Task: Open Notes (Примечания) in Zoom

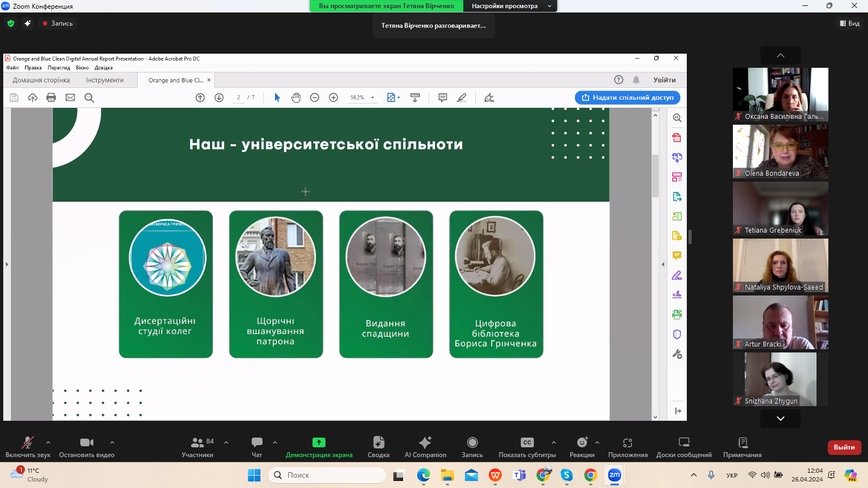Action: point(742,447)
